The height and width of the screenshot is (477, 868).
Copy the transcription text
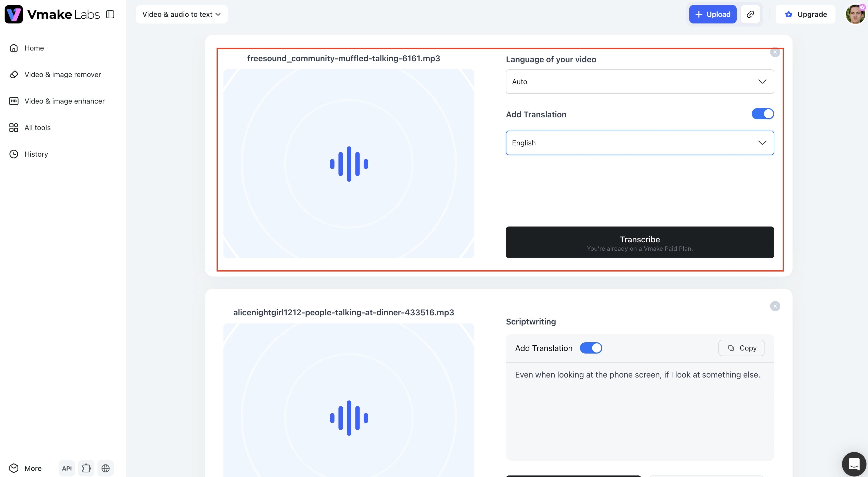pyautogui.click(x=741, y=348)
